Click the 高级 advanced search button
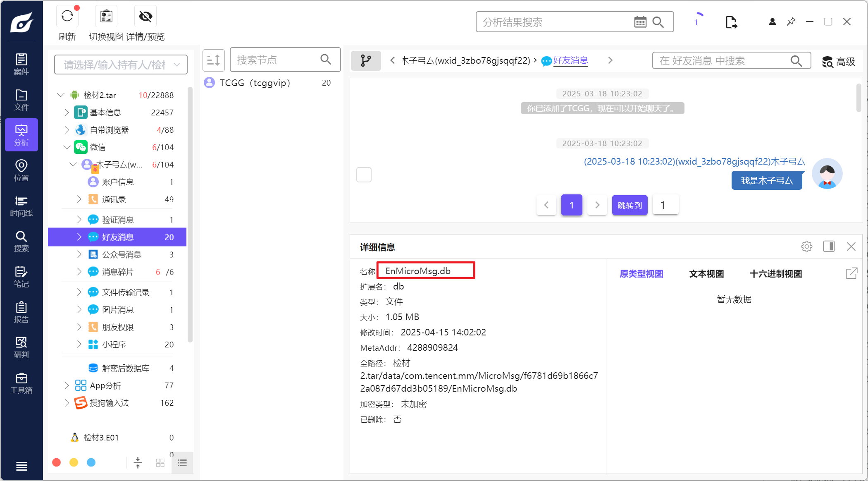This screenshot has height=481, width=868. click(838, 62)
